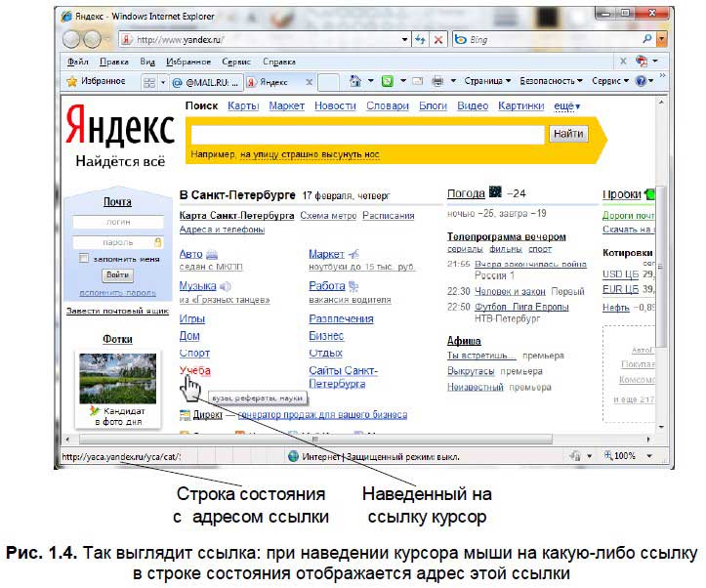This screenshot has width=706, height=588.
Task: Click the lock icon in password field
Action: 157,242
